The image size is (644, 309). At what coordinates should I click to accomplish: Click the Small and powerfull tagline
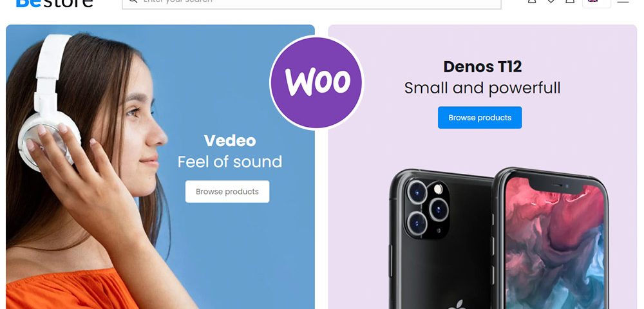(482, 88)
